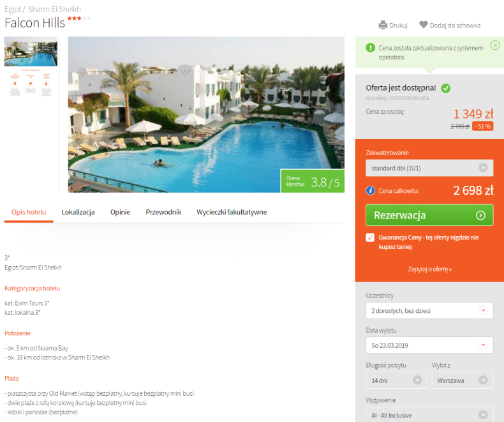
Task: Click the arrow icon on Rezerwacja button
Action: [x=480, y=216]
